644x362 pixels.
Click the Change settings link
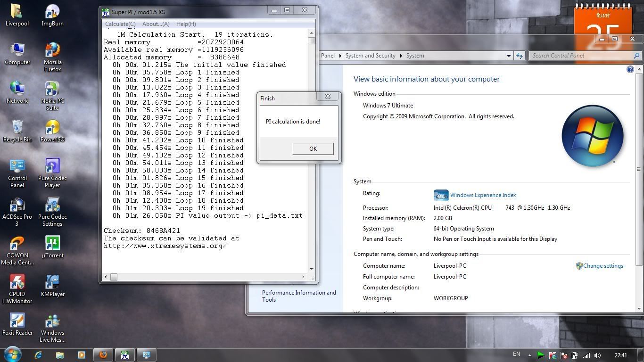(x=603, y=266)
